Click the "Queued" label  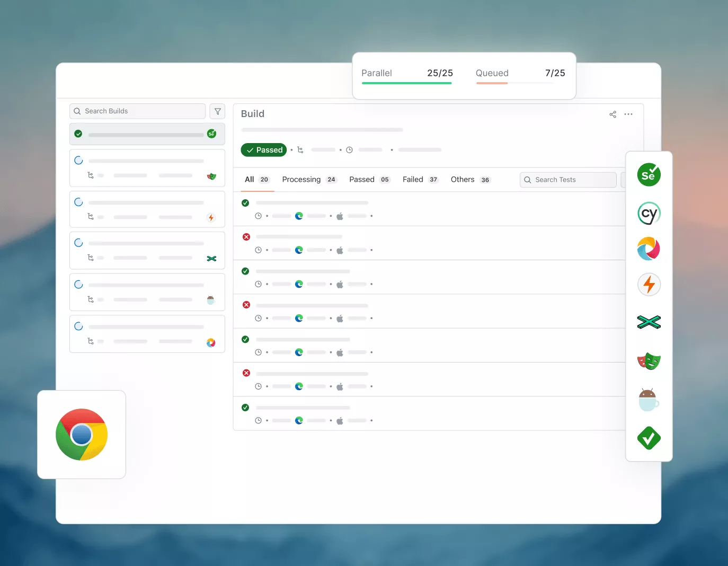pyautogui.click(x=492, y=73)
